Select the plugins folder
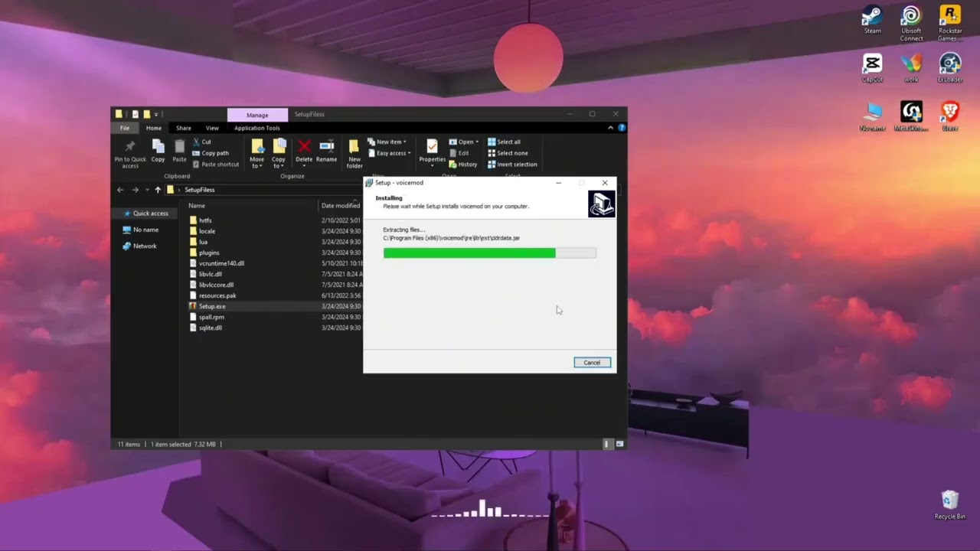This screenshot has width=980, height=551. click(x=204, y=253)
